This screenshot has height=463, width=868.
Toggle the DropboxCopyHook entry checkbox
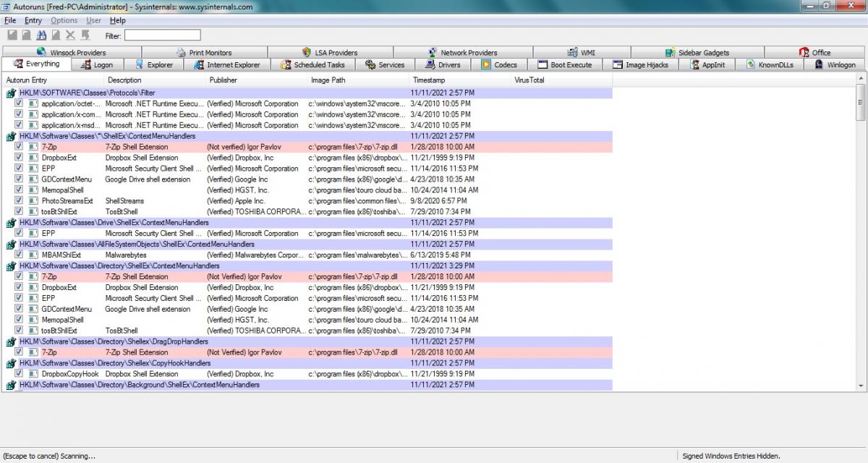pyautogui.click(x=20, y=374)
